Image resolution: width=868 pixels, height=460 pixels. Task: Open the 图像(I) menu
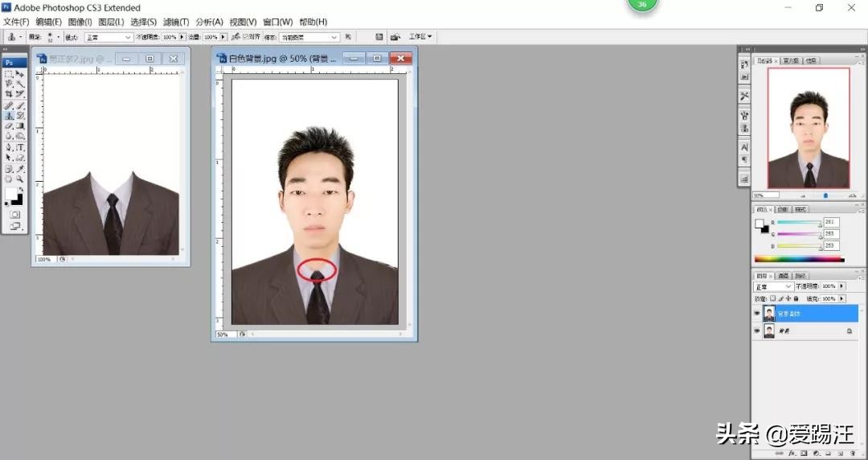point(80,22)
